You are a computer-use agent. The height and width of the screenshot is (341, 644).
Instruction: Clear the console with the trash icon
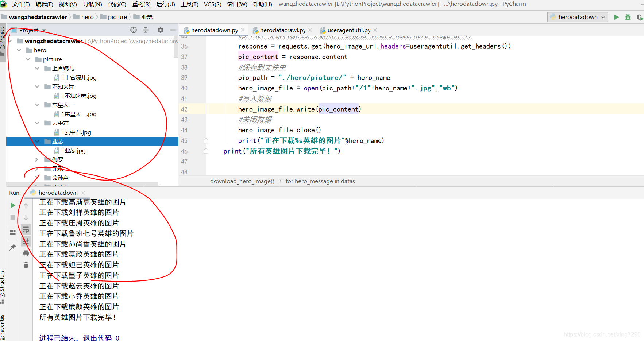[26, 265]
